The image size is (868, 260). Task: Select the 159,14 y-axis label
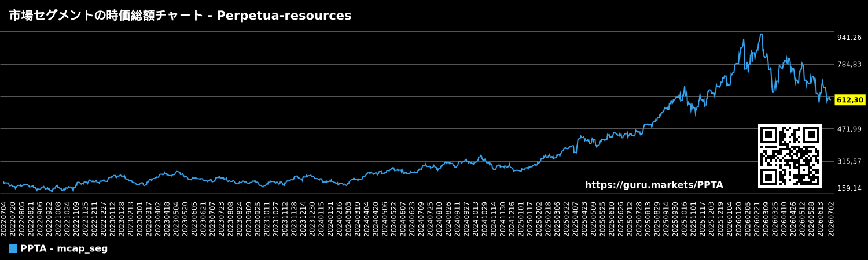[x=849, y=188]
